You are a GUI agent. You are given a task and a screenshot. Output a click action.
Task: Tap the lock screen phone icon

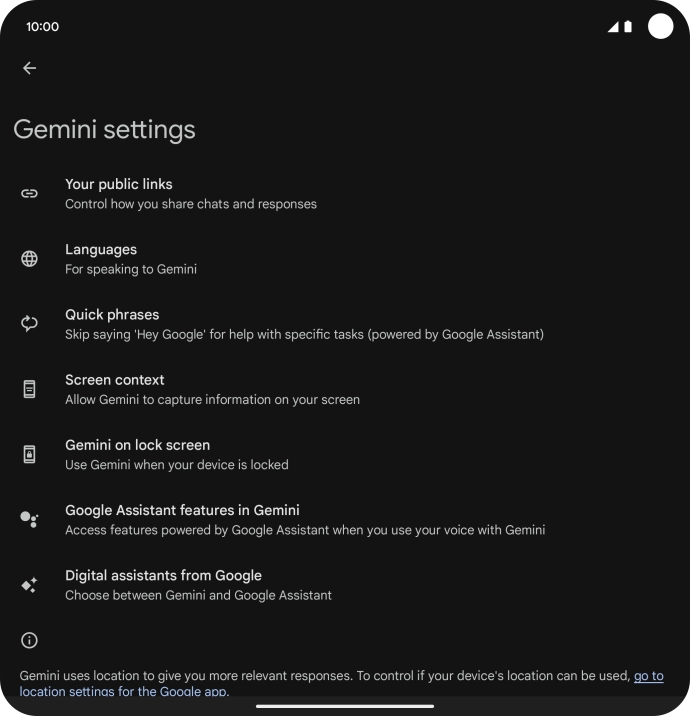(29, 454)
